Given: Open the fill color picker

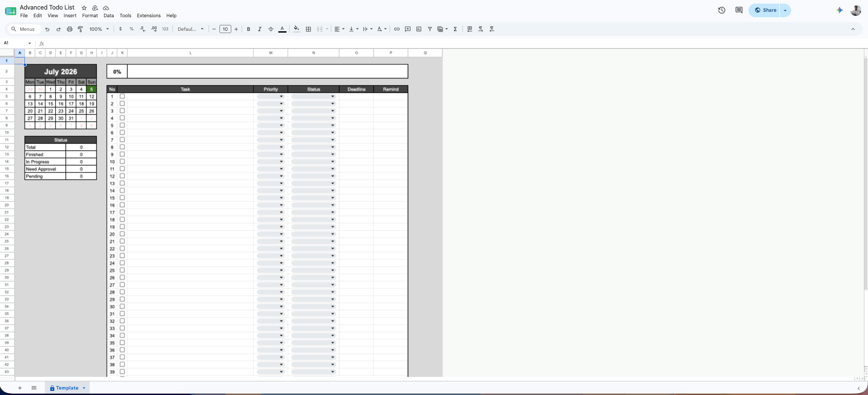Looking at the screenshot, I should tap(296, 29).
